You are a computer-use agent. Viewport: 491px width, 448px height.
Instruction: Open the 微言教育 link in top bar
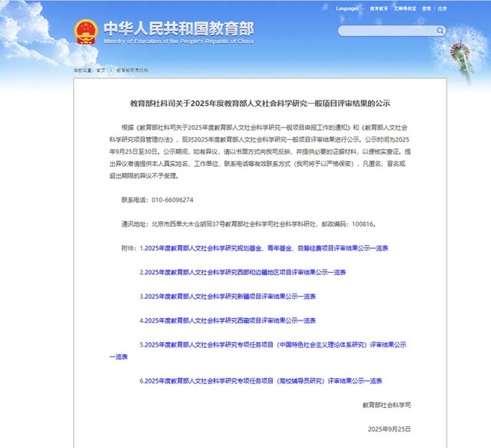point(378,8)
